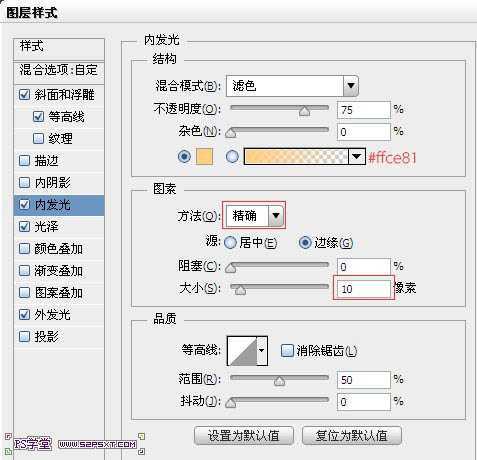Enable the 渐变叠加 checkbox
477x460 pixels.
coord(24,271)
